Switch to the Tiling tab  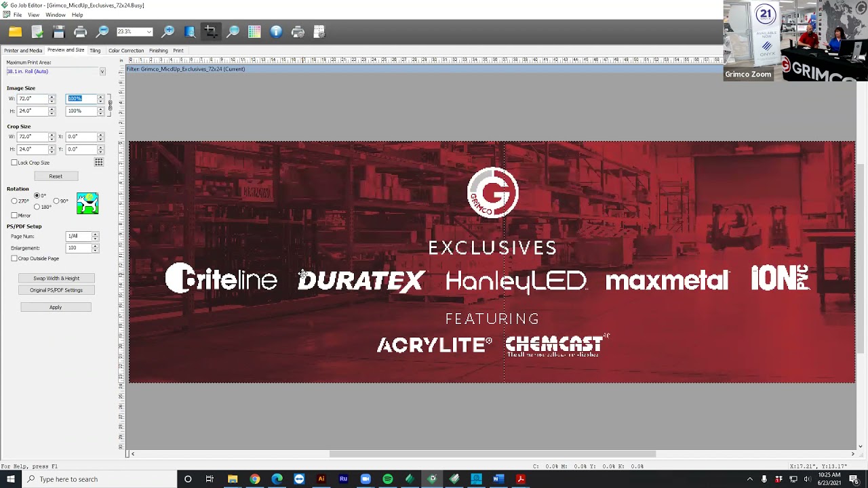point(95,50)
